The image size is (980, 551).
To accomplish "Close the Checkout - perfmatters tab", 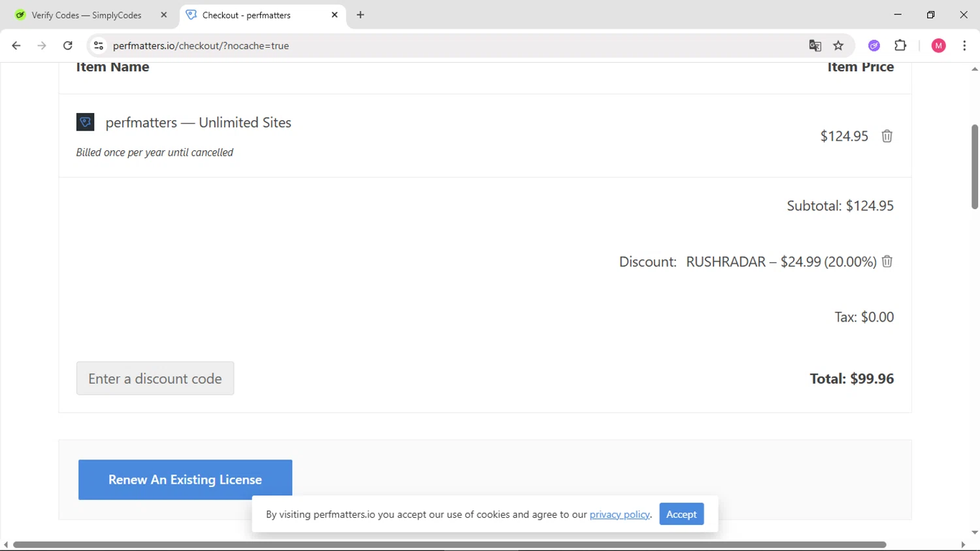I will pyautogui.click(x=335, y=15).
